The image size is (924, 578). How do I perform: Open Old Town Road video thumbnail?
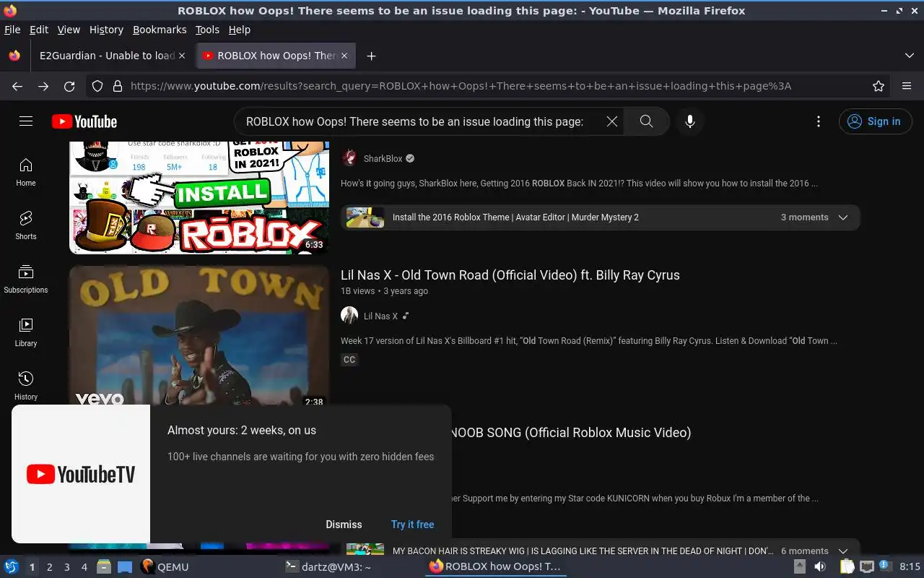coord(199,337)
